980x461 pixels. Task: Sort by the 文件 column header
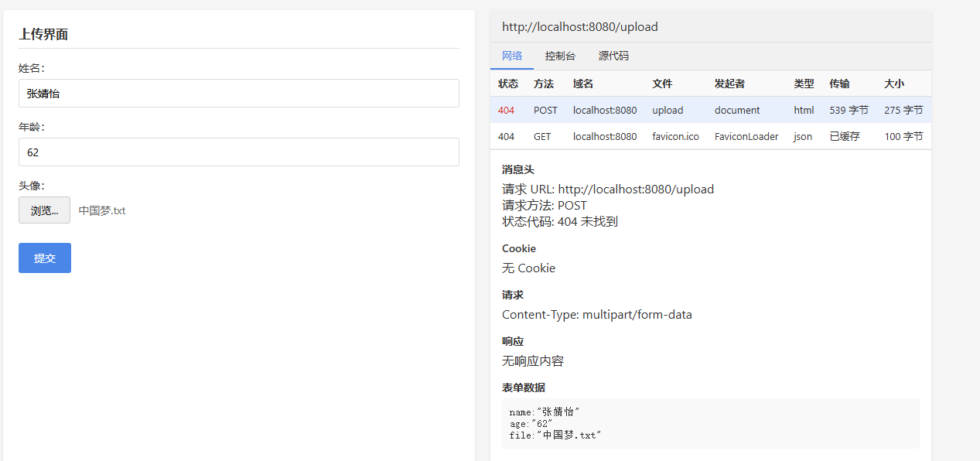coord(662,84)
